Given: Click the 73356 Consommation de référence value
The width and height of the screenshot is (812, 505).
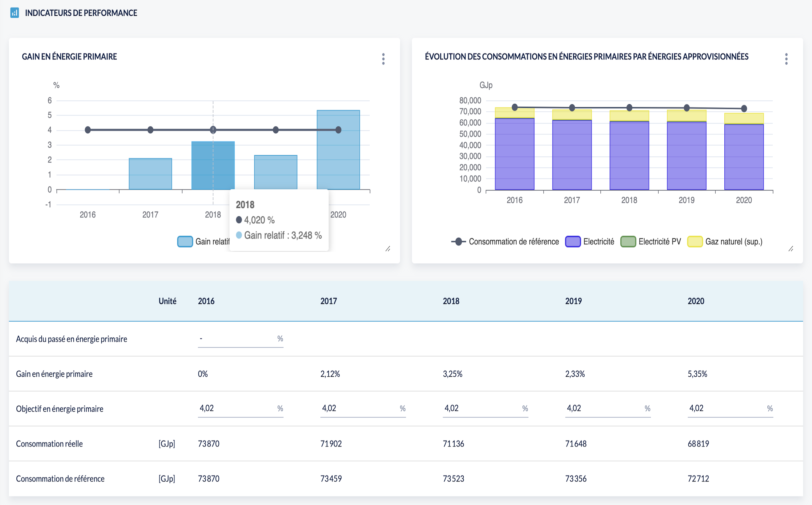Looking at the screenshot, I should [576, 479].
